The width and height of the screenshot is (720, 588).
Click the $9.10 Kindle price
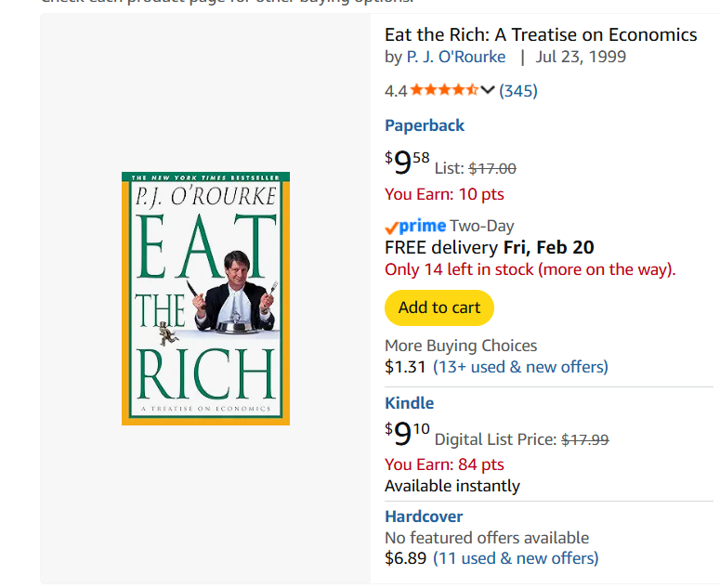pyautogui.click(x=408, y=434)
